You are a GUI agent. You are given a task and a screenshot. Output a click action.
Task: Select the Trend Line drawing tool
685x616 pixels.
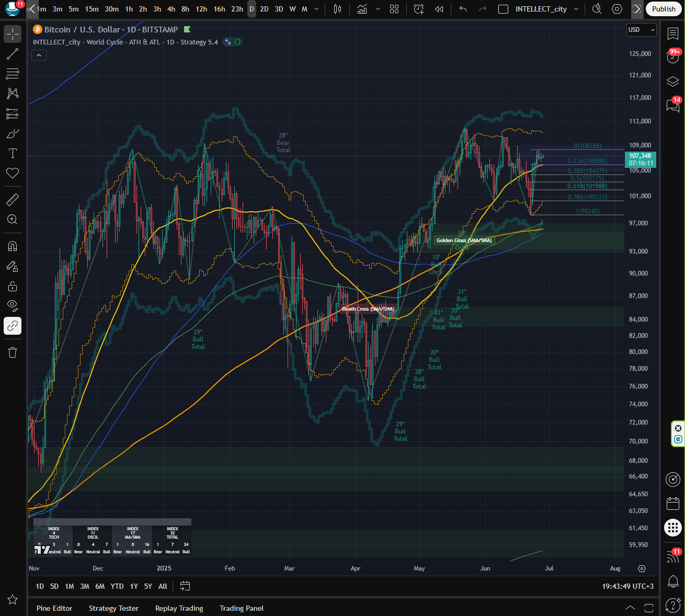[13, 54]
